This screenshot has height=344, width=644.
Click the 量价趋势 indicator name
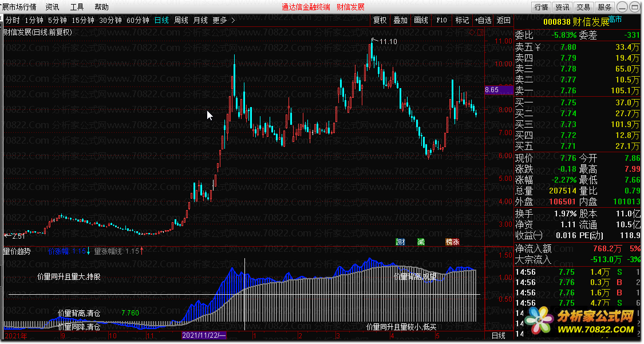[17, 251]
